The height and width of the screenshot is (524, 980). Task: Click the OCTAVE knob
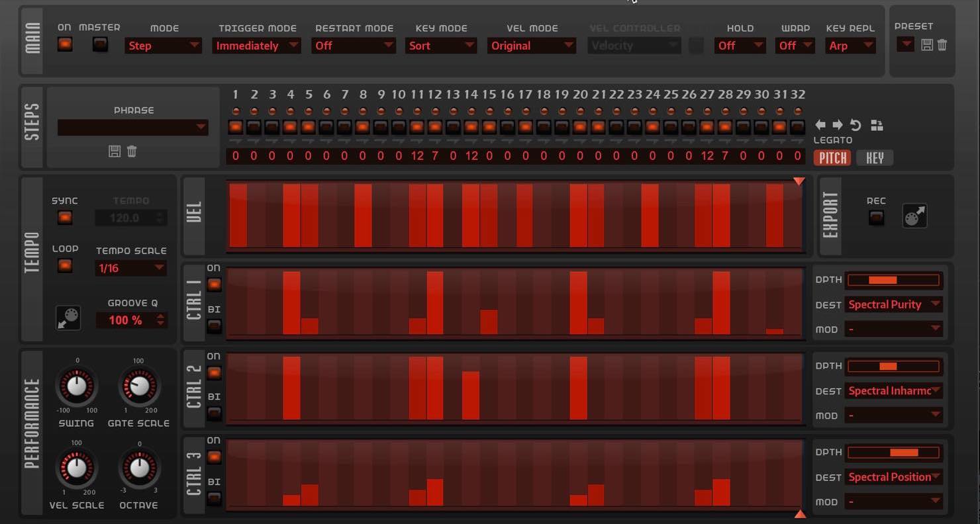coord(139,468)
